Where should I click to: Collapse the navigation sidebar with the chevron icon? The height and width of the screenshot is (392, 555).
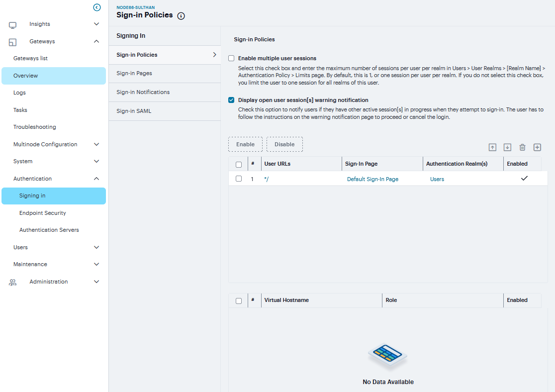[x=97, y=7]
